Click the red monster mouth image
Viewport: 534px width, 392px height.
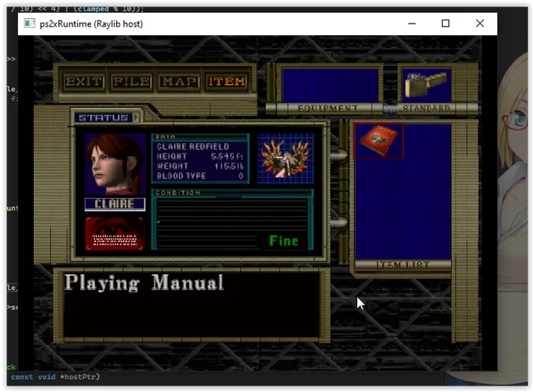coord(115,234)
